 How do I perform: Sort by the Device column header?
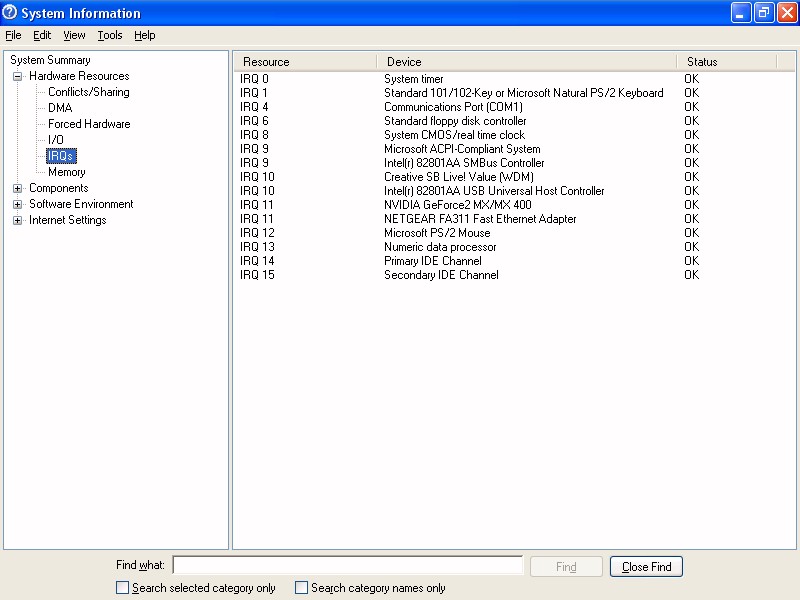click(x=527, y=62)
